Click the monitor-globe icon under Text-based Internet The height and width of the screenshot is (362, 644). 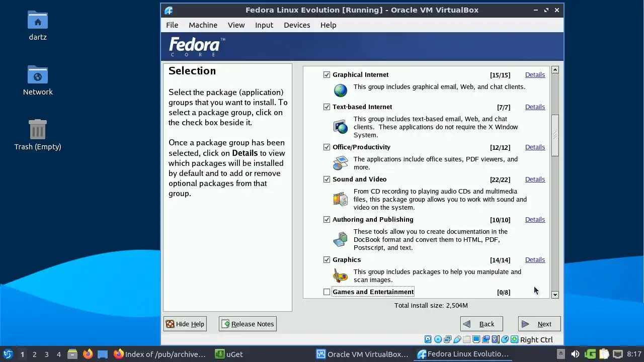(x=341, y=126)
